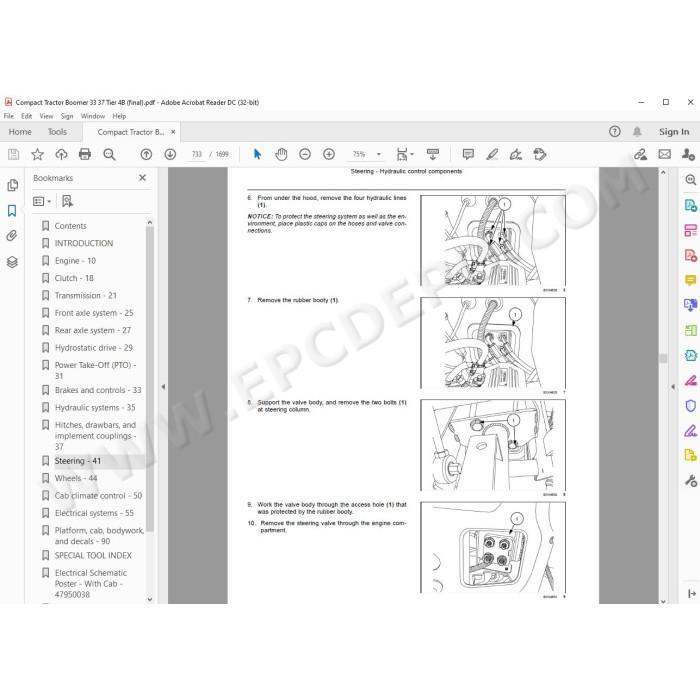This screenshot has height=700, width=700.
Task: Share link with the link icon
Action: 641,154
